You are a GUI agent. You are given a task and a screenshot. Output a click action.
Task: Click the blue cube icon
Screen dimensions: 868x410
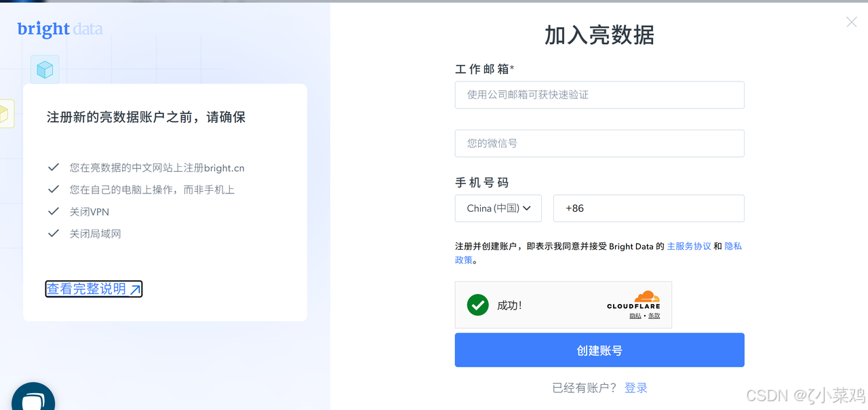pos(45,69)
